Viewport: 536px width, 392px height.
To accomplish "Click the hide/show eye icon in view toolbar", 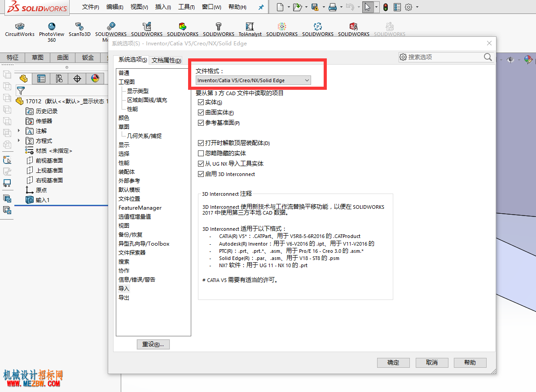I will point(510,60).
